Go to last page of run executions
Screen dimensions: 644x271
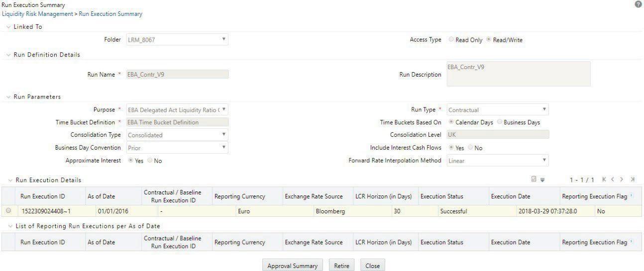pyautogui.click(x=633, y=180)
